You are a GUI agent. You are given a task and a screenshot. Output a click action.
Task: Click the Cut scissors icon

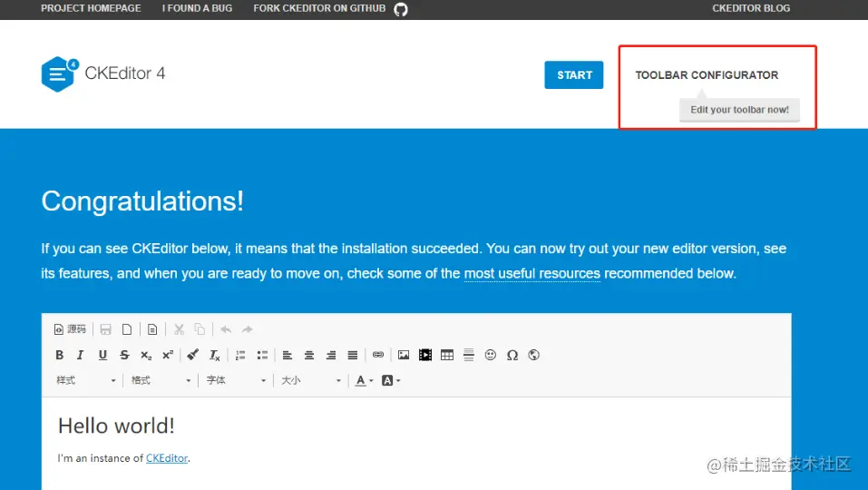pos(179,329)
